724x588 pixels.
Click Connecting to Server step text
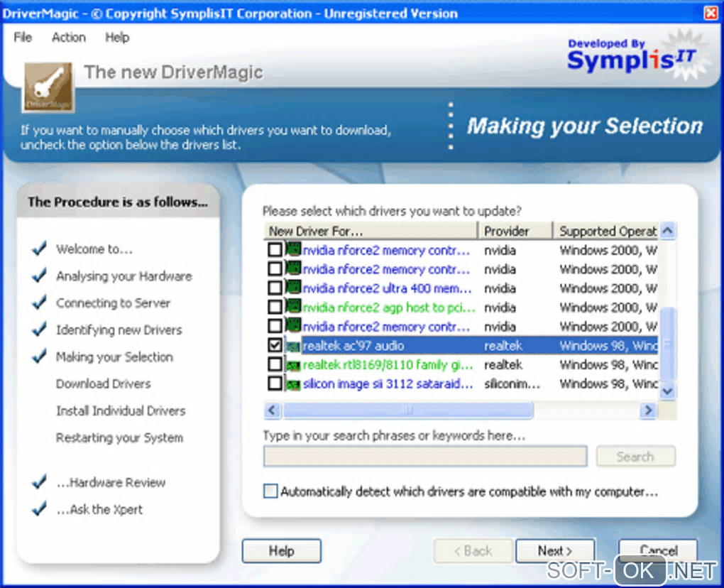113,303
